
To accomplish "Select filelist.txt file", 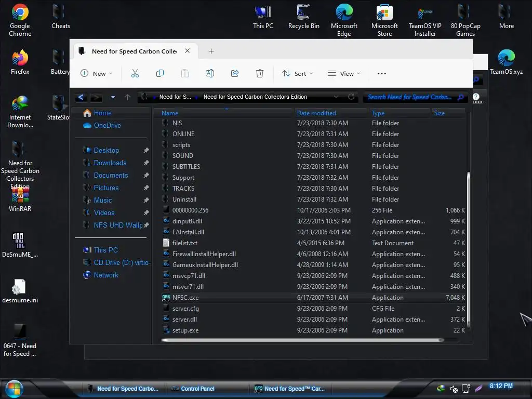I will [312, 243].
